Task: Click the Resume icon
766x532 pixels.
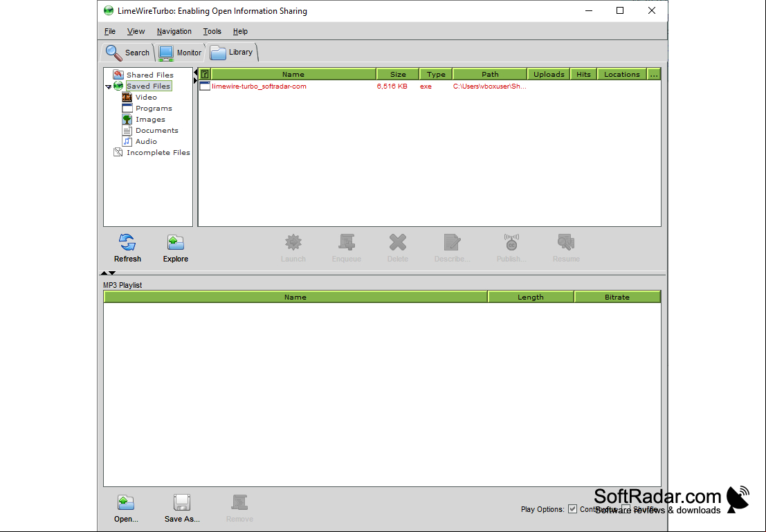Action: 566,242
